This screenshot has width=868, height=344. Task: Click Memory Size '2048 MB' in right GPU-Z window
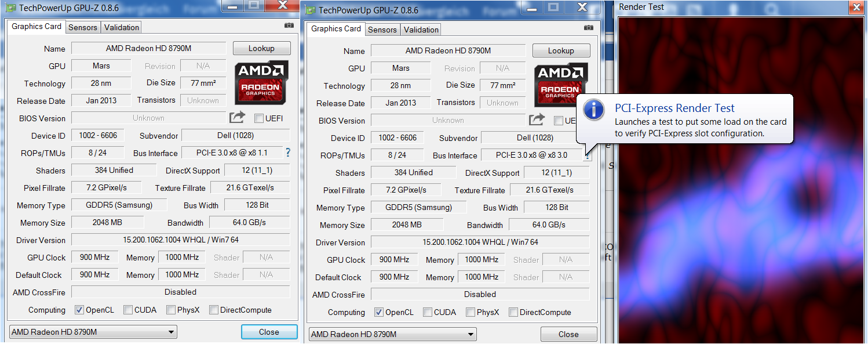(407, 224)
